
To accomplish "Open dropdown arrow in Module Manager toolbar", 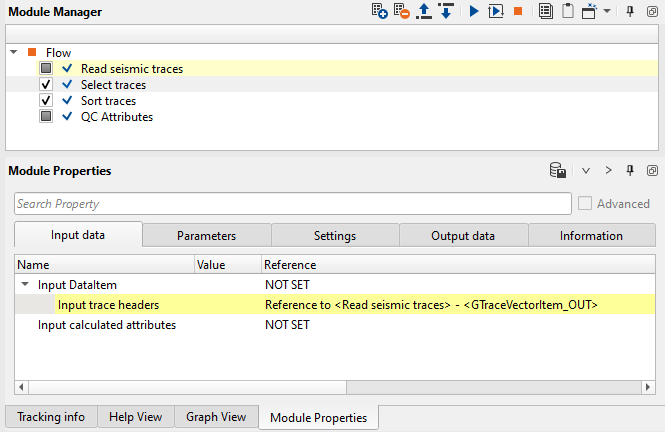I will [607, 12].
